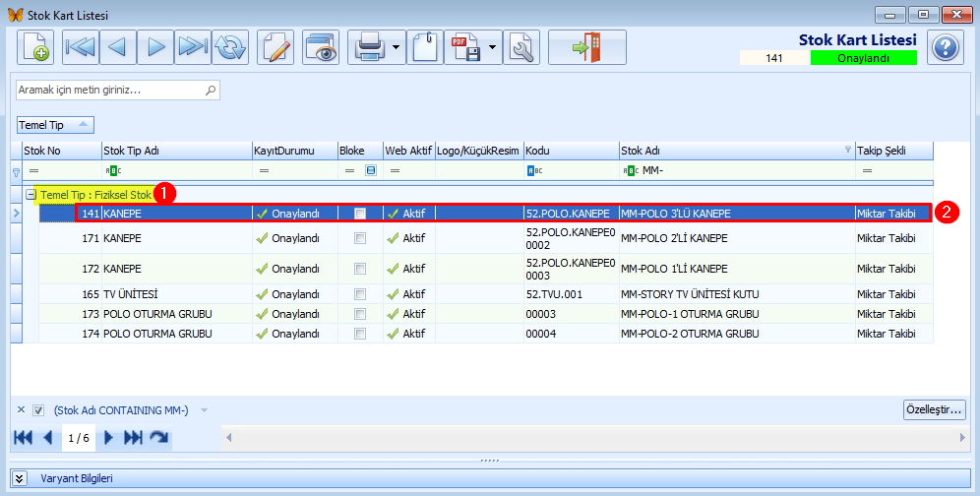Image resolution: width=980 pixels, height=496 pixels.
Task: Open the wrench settings tool icon
Action: pos(521,47)
